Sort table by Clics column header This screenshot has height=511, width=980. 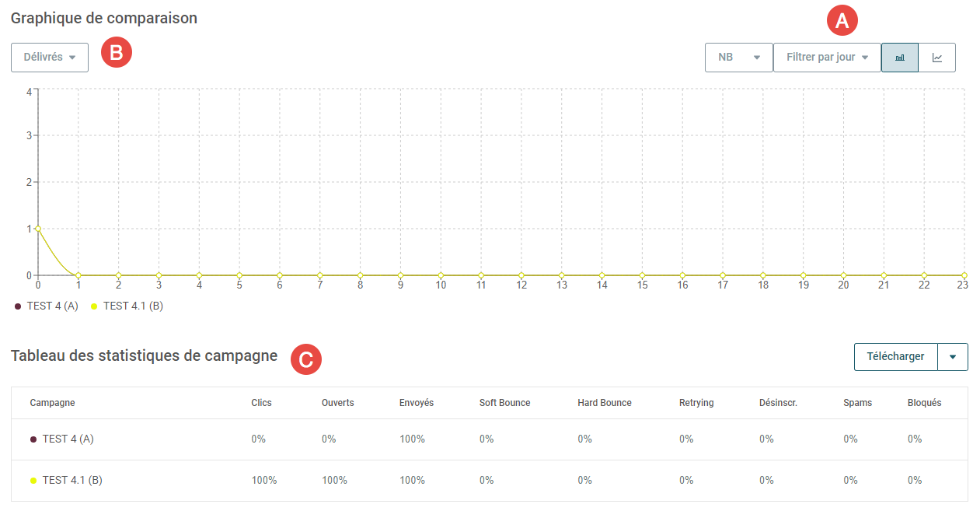click(262, 403)
